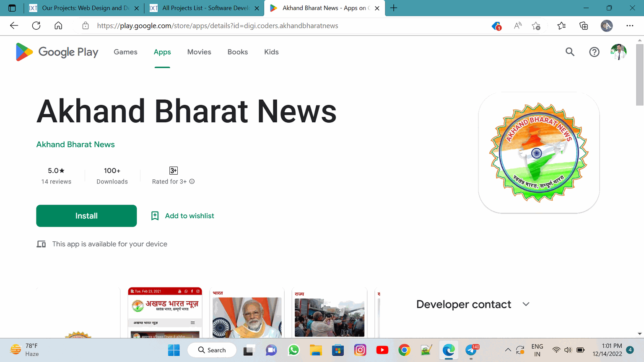Open File Explorer from the taskbar

316,350
